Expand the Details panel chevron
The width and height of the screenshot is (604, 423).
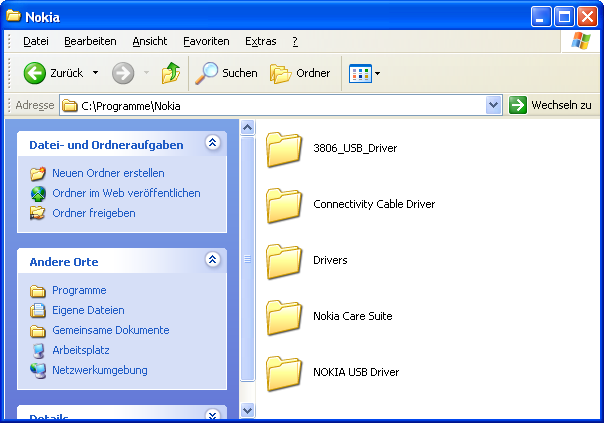coord(212,415)
